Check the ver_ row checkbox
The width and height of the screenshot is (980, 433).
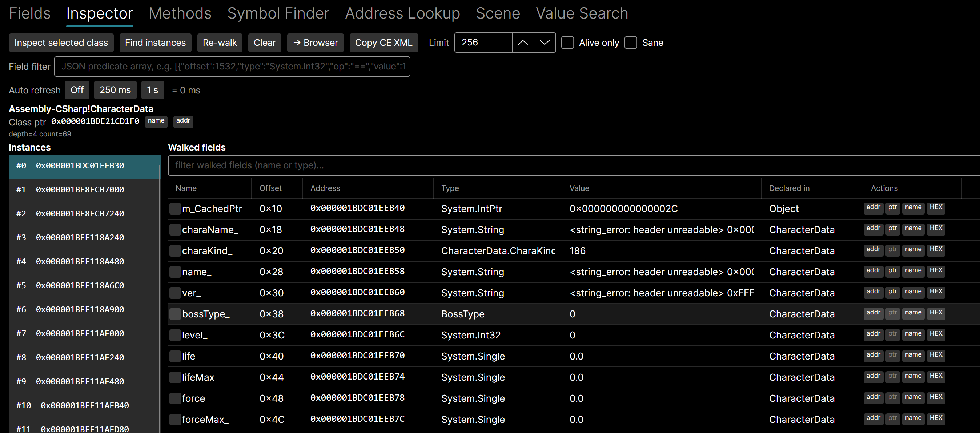click(175, 293)
